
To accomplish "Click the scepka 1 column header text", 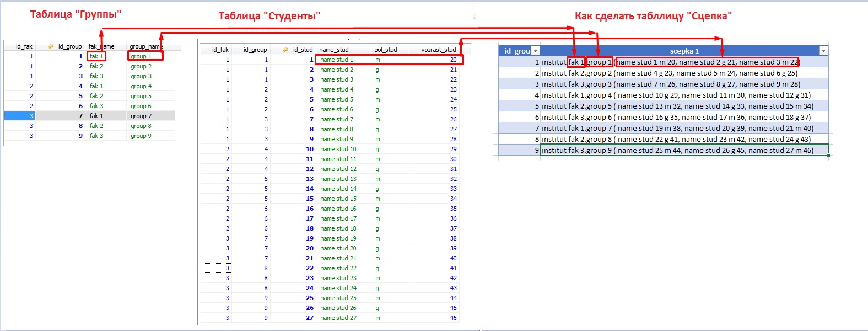I will pos(684,51).
